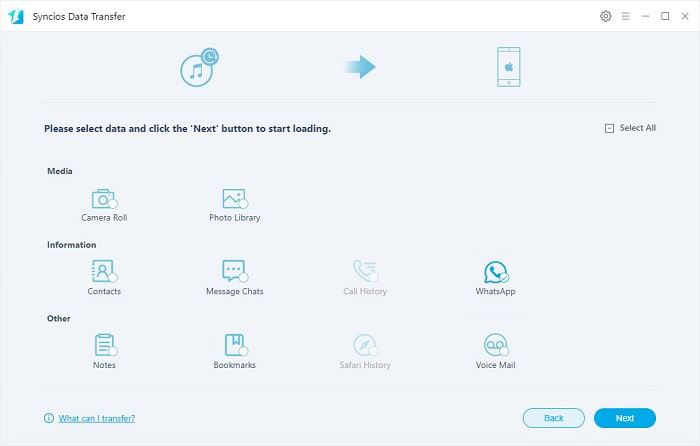Click the 'Message Chats' label
The width and height of the screenshot is (700, 446).
click(235, 292)
